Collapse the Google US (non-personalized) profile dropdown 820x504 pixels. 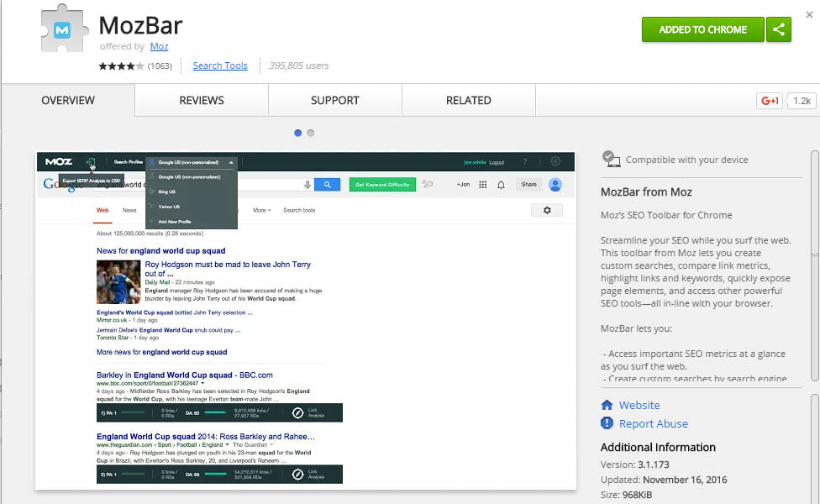[x=230, y=162]
